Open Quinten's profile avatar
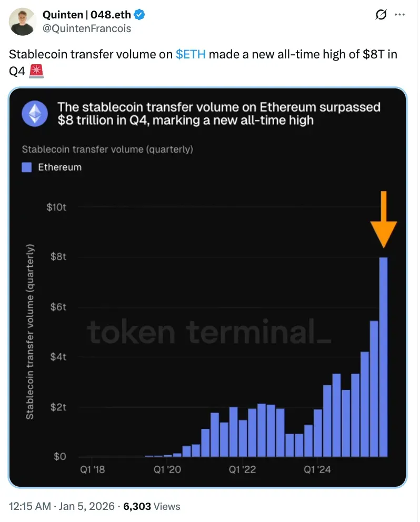 (22, 22)
